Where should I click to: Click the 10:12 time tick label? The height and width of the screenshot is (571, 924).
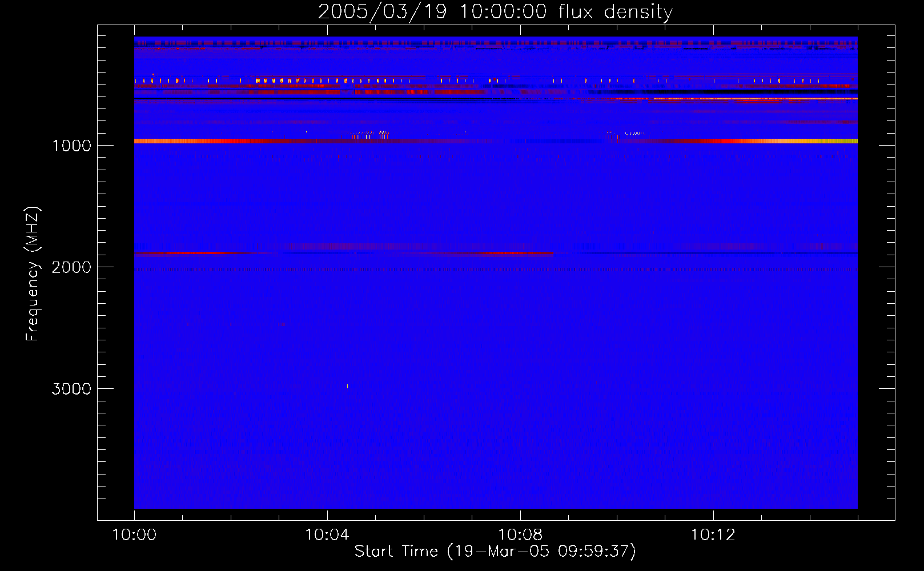(713, 535)
